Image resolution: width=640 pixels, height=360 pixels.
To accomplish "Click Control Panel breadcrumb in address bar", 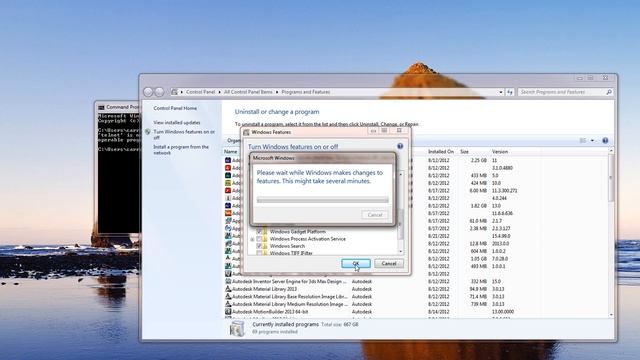I will [200, 92].
